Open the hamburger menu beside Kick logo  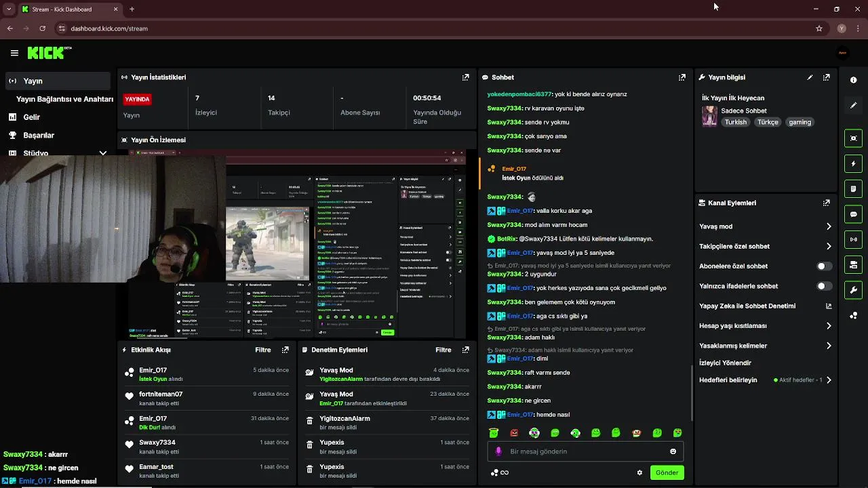pyautogui.click(x=14, y=53)
